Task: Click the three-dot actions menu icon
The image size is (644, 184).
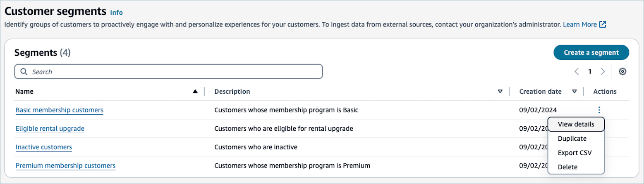Action: (599, 110)
